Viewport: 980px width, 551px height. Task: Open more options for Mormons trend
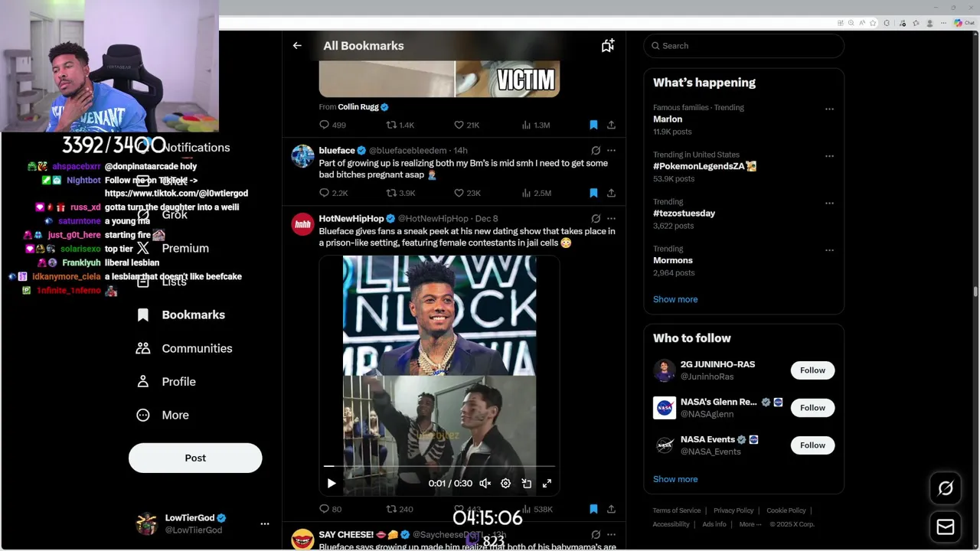(829, 249)
